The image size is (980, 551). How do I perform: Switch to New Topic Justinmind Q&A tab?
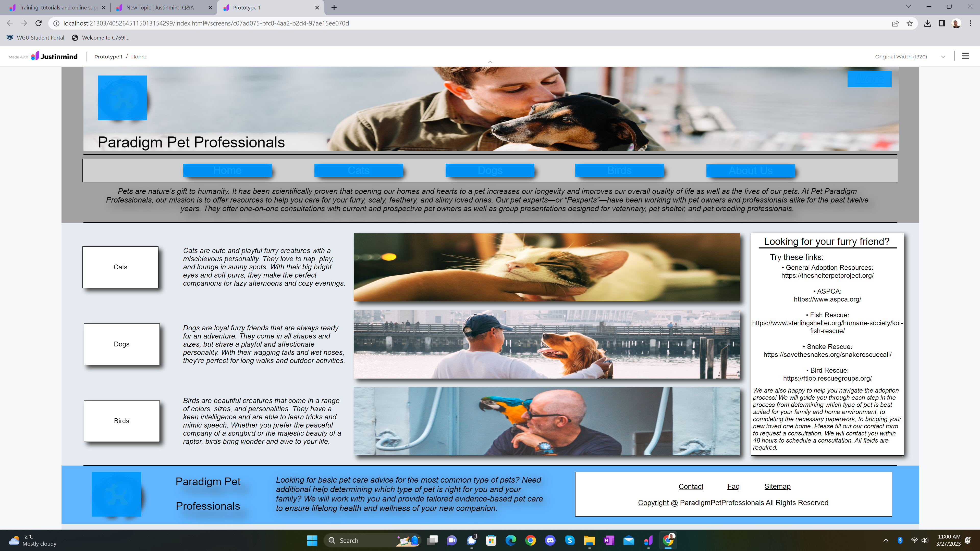click(160, 8)
